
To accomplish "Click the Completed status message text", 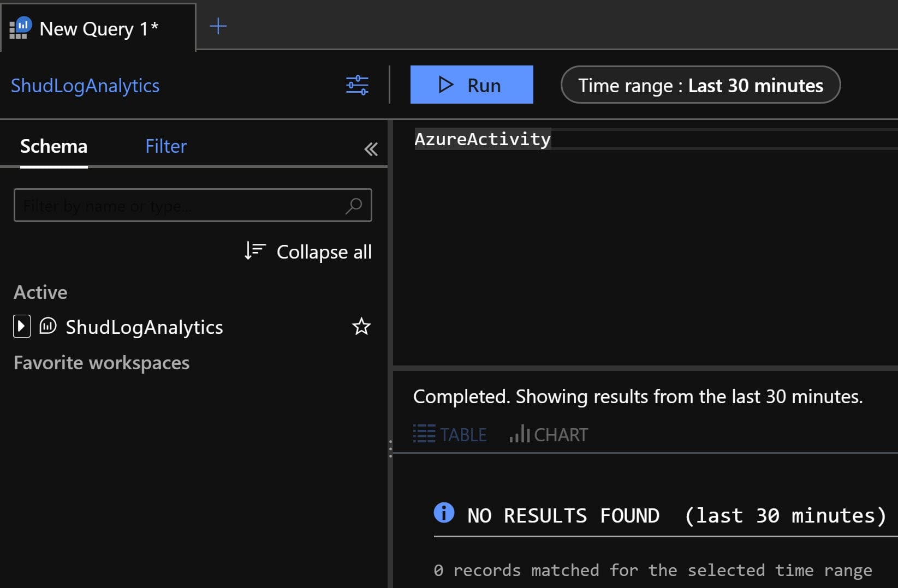I will point(638,397).
